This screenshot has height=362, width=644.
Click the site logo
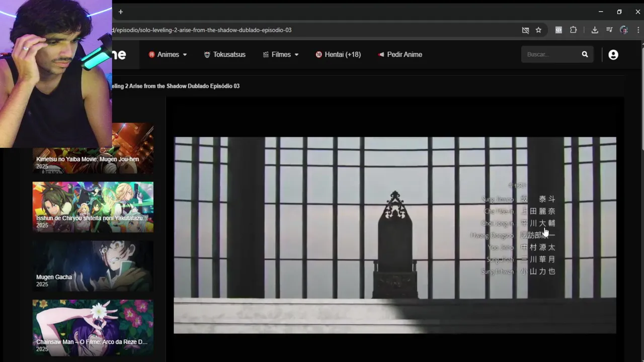119,54
